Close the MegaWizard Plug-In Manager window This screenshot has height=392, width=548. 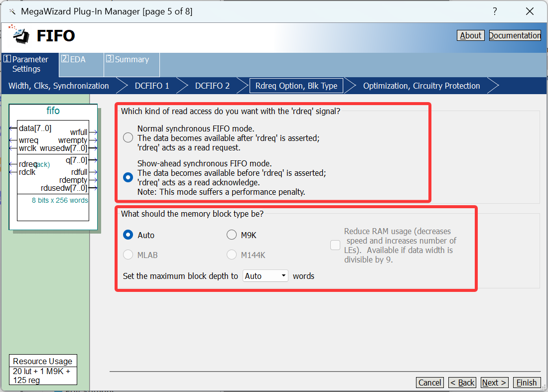(x=530, y=11)
